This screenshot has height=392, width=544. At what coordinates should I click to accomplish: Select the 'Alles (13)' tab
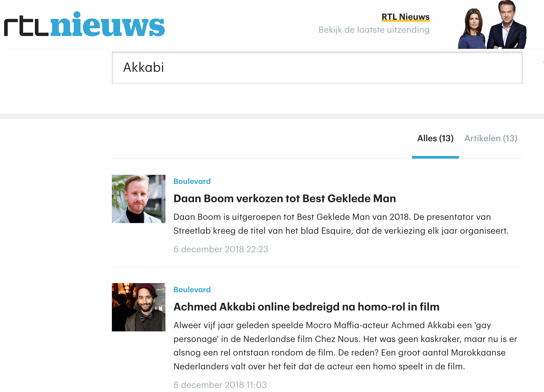tap(435, 138)
